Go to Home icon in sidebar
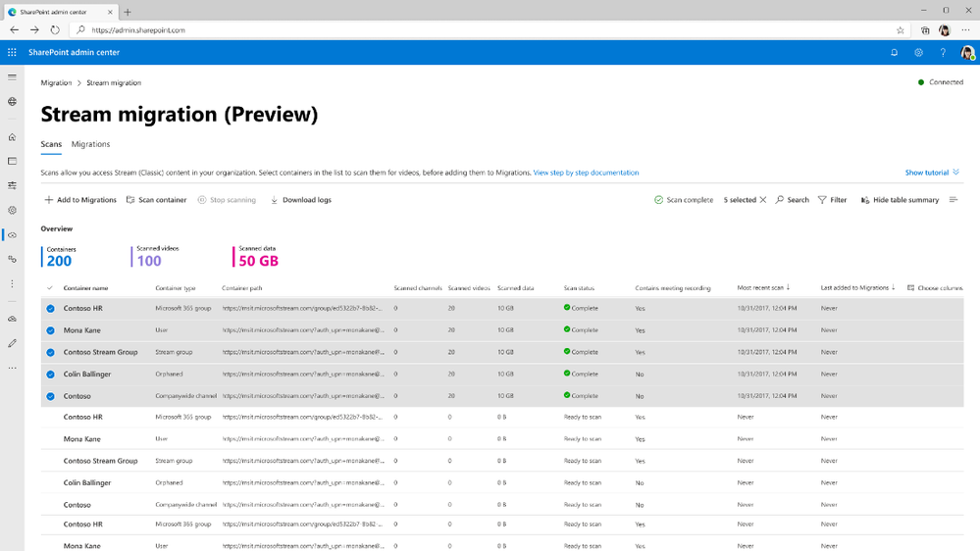Image resolution: width=980 pixels, height=551 pixels. (12, 137)
